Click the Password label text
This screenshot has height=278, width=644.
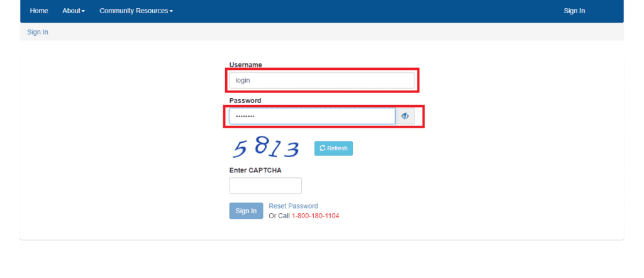pyautogui.click(x=245, y=101)
